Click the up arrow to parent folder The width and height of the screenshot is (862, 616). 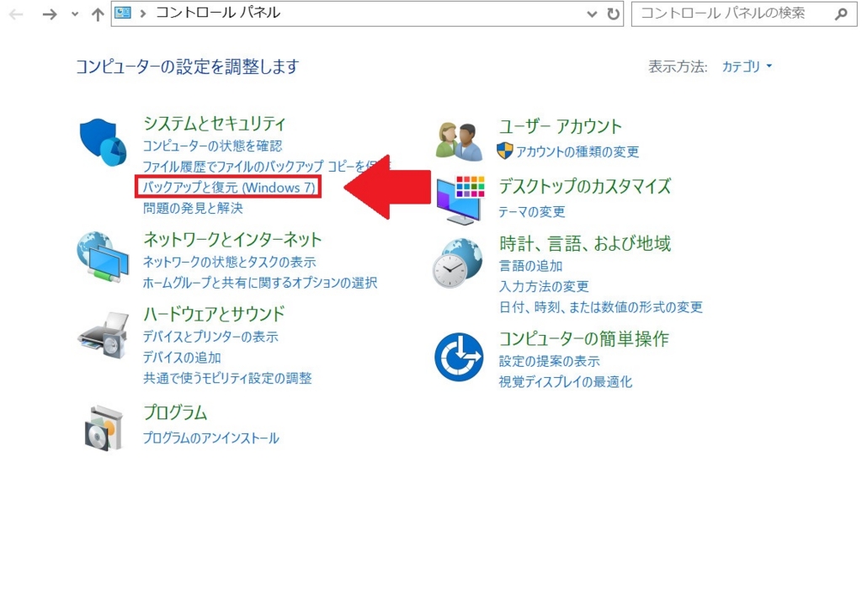98,14
